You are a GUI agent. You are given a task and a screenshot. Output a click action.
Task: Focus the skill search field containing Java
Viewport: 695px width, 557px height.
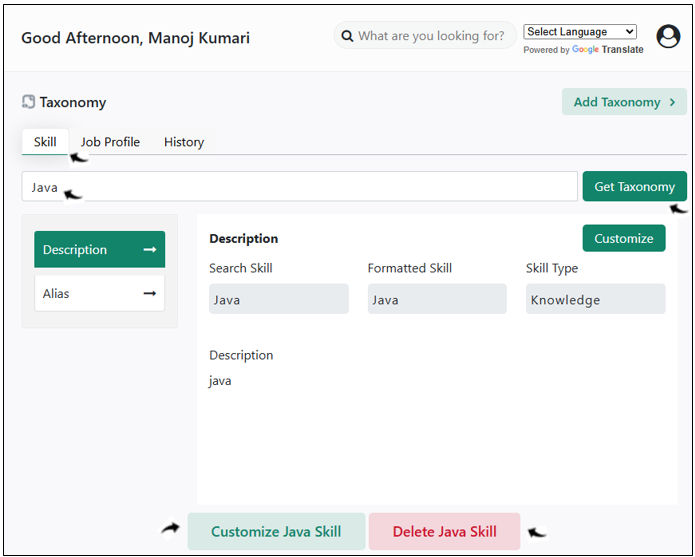tap(300, 187)
